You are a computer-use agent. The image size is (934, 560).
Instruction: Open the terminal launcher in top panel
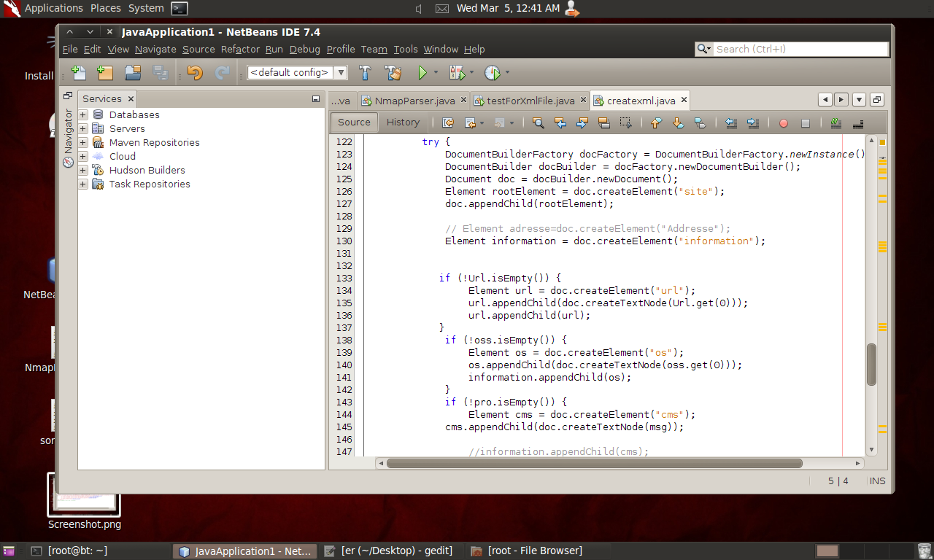(x=180, y=8)
